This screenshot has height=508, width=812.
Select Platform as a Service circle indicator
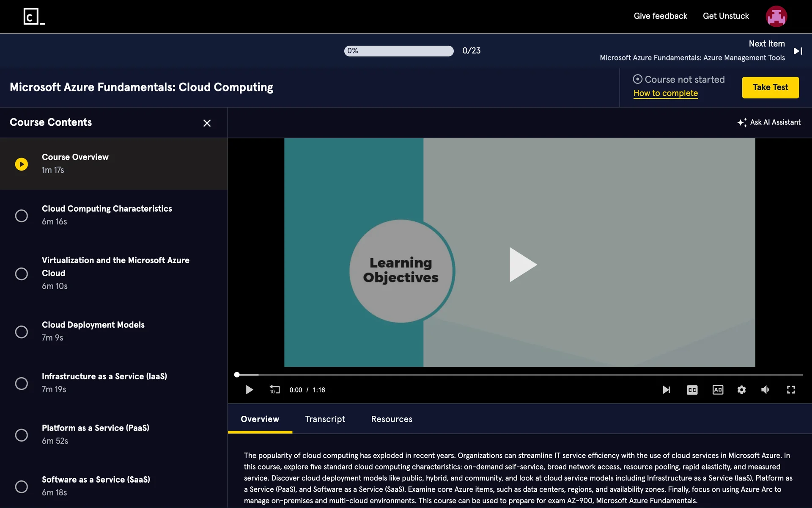(x=22, y=435)
